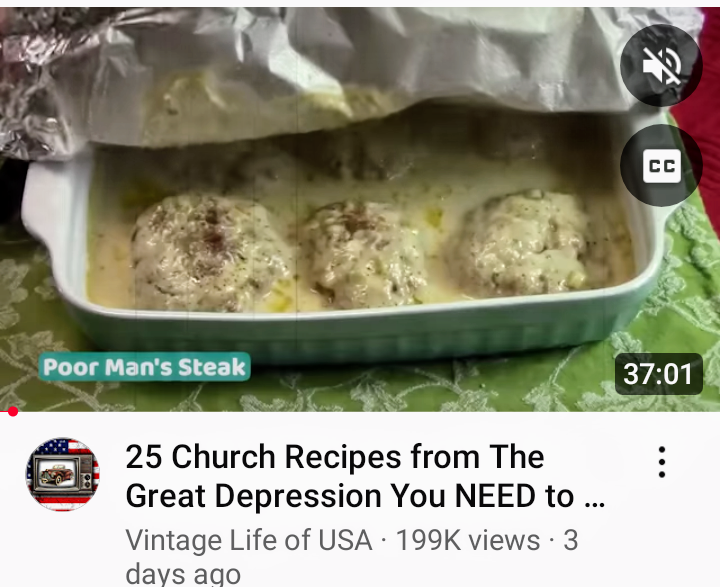Click the 37:01 duration badge

tap(658, 374)
